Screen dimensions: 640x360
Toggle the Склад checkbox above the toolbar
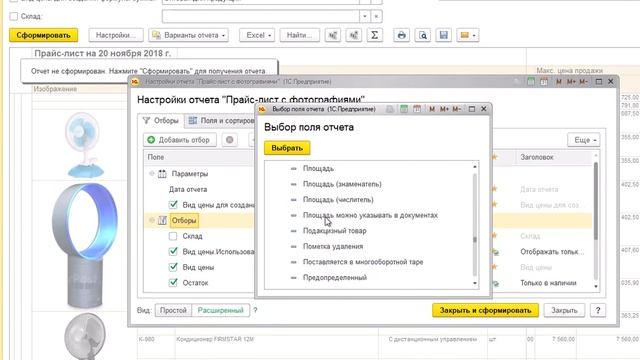point(14,16)
